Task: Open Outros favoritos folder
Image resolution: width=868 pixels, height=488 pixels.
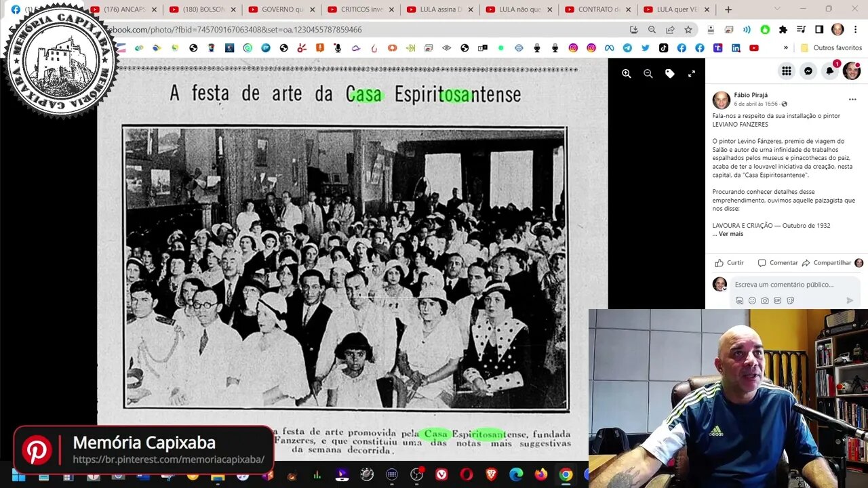Action: pyautogui.click(x=831, y=48)
